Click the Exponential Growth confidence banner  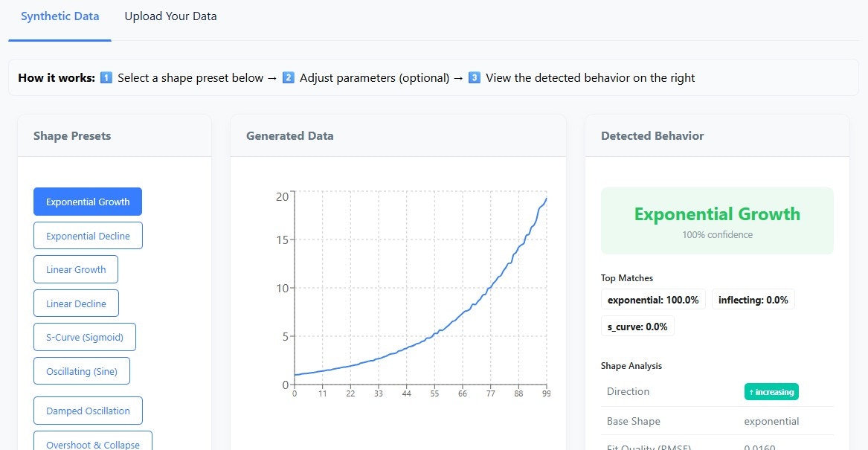point(716,220)
